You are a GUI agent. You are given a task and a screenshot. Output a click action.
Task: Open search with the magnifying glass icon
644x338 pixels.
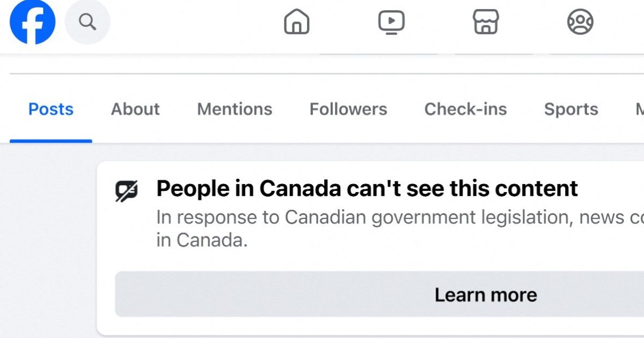click(x=87, y=22)
